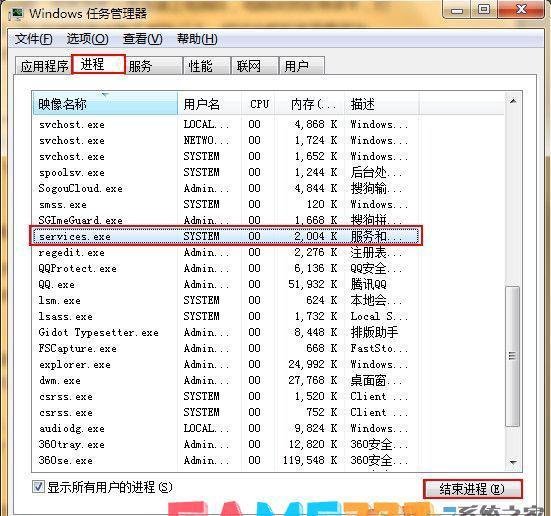Image resolution: width=551 pixels, height=516 pixels.
Task: Maximize the Task Manager window
Action: pyautogui.click(x=484, y=10)
